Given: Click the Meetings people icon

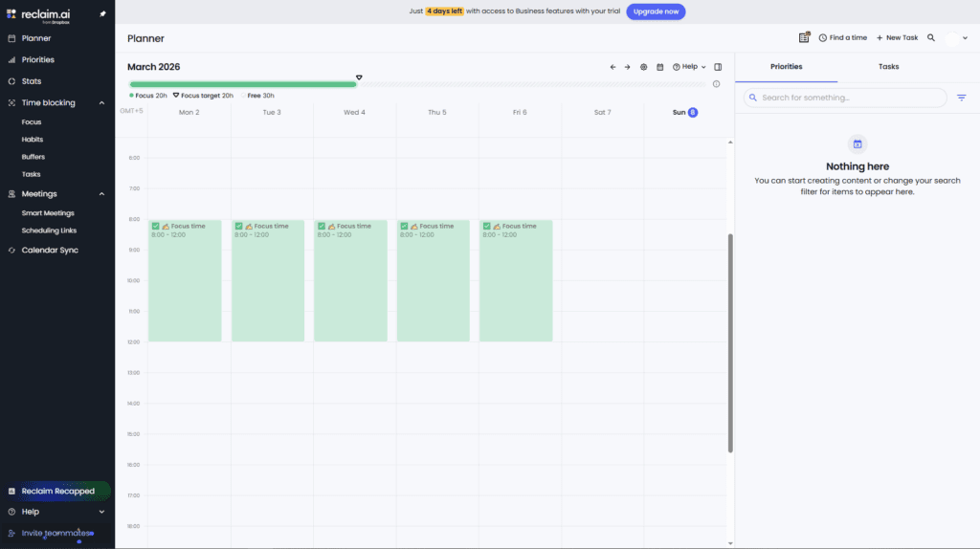Looking at the screenshot, I should coord(11,194).
